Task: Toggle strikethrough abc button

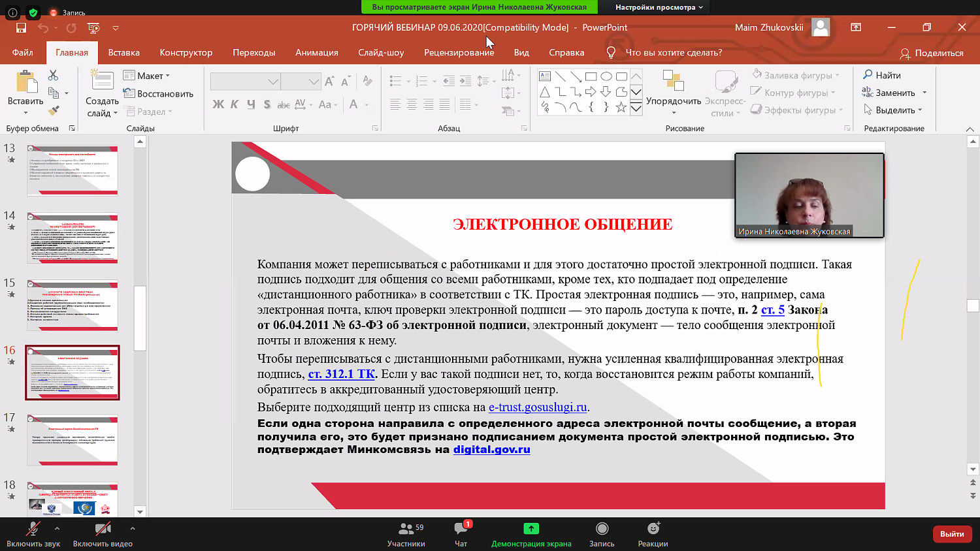Action: [284, 104]
